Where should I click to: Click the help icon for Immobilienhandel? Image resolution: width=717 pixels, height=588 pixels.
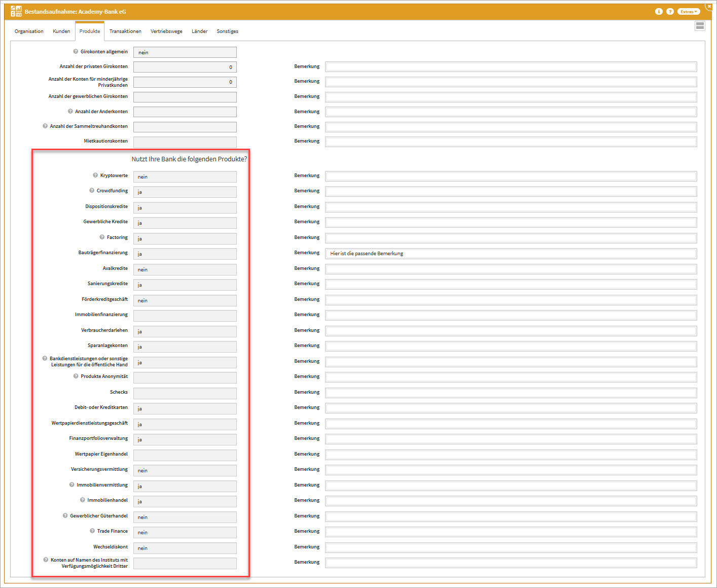coord(83,500)
